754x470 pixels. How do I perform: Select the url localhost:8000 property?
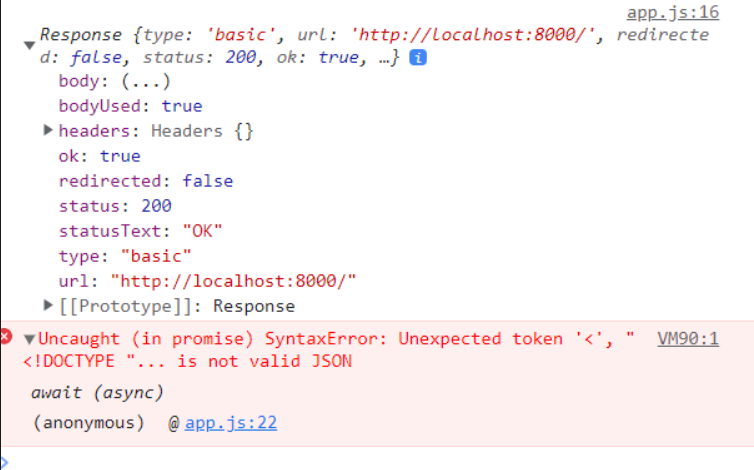point(207,281)
